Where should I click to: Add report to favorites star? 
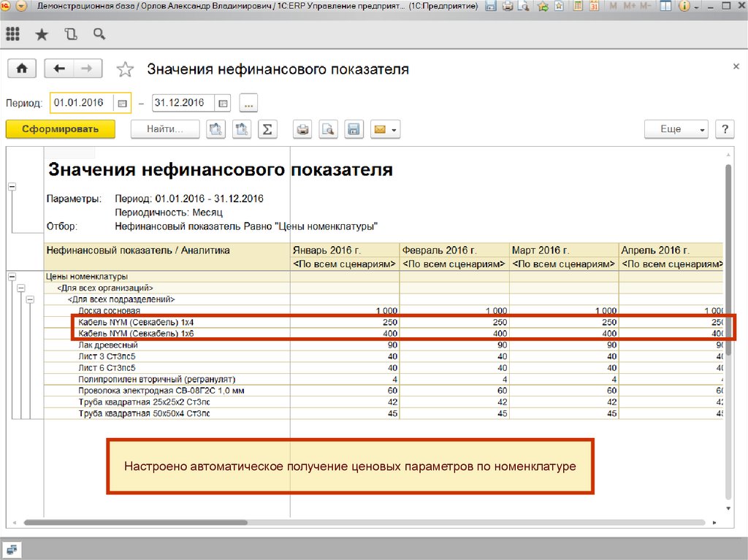[126, 69]
